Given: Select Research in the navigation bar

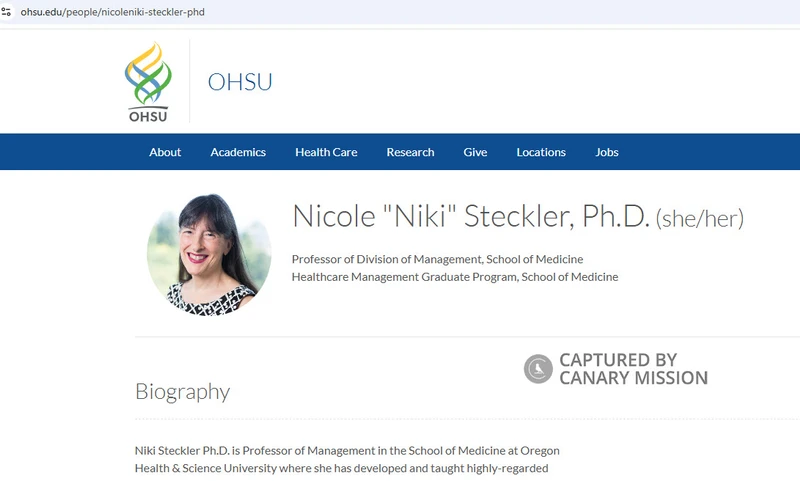Looking at the screenshot, I should tap(410, 152).
